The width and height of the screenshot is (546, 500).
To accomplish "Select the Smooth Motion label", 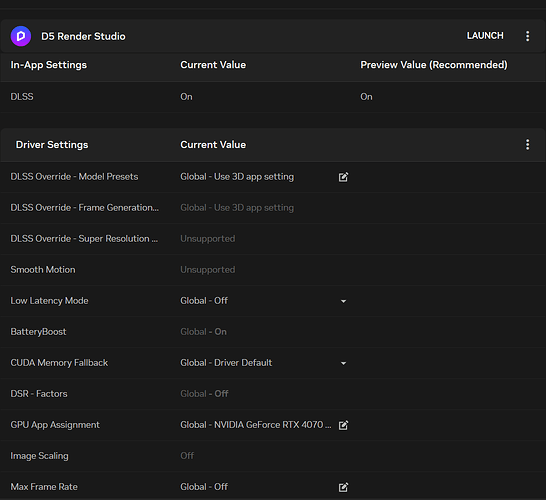I will 43,269.
